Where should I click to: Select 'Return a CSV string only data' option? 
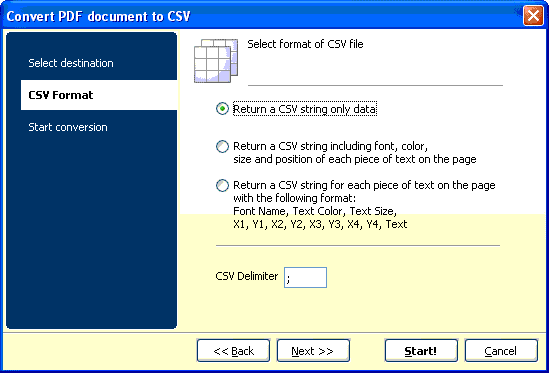point(222,109)
